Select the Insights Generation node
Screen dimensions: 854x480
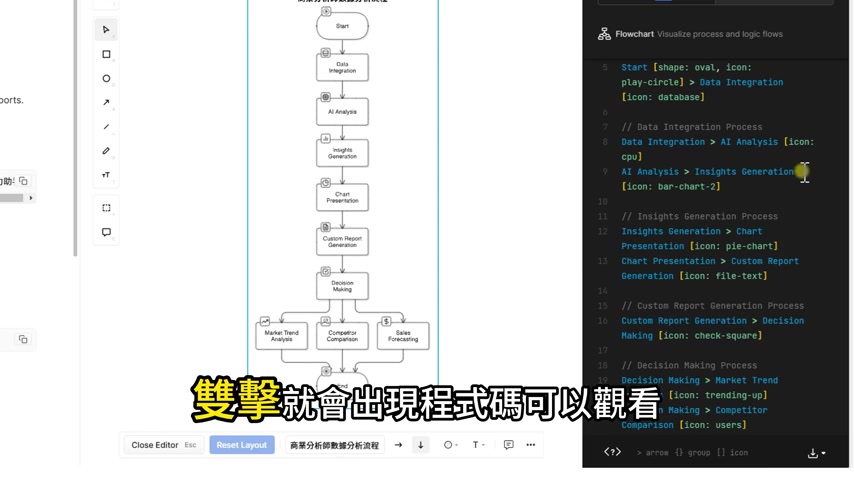(x=342, y=153)
